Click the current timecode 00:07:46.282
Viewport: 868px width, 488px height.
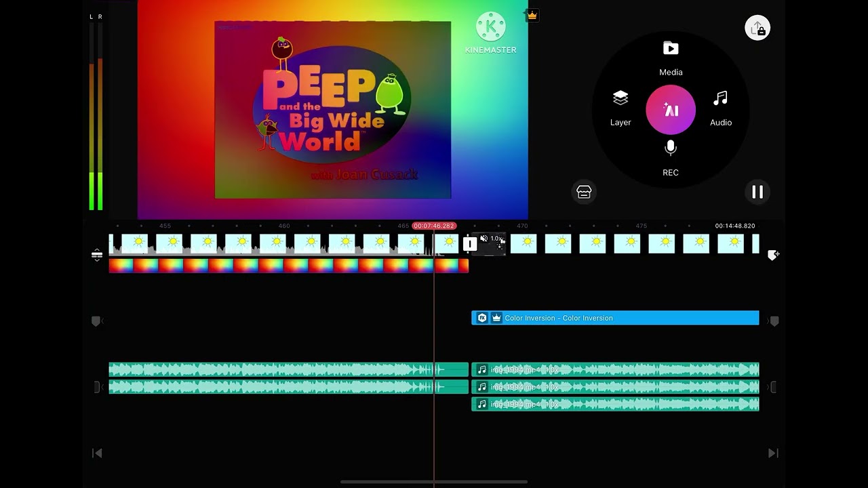(434, 226)
